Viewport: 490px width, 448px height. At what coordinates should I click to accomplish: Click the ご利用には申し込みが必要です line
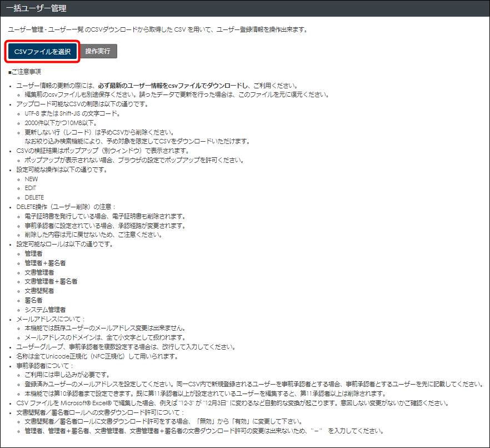[69, 375]
